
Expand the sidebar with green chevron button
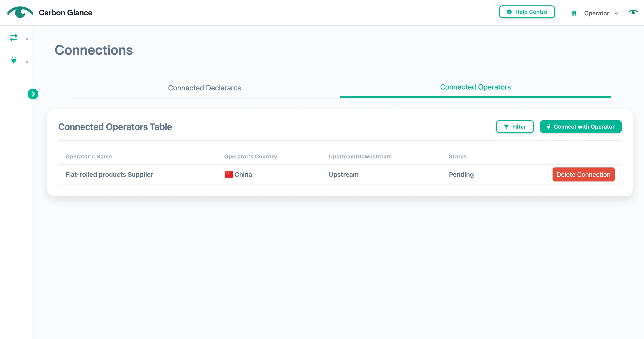point(33,94)
